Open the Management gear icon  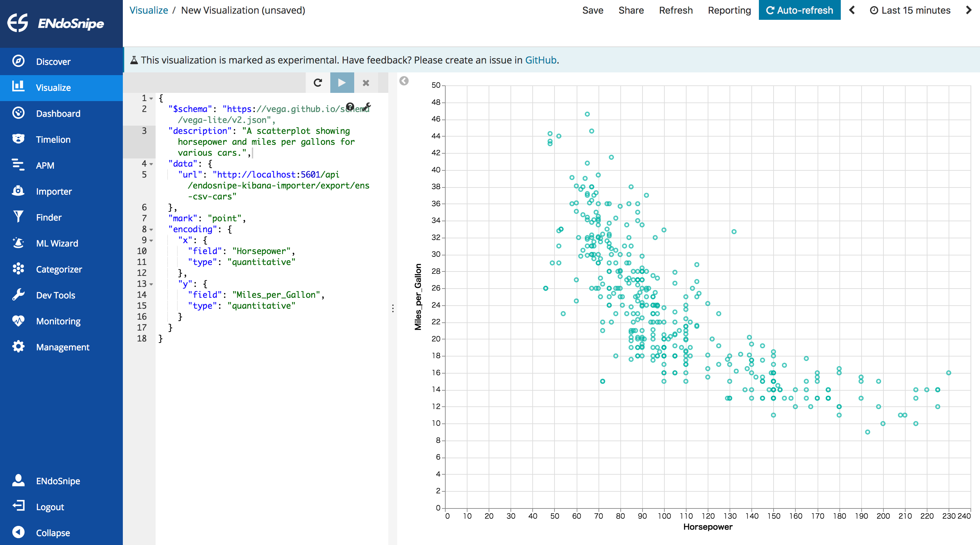pyautogui.click(x=18, y=346)
